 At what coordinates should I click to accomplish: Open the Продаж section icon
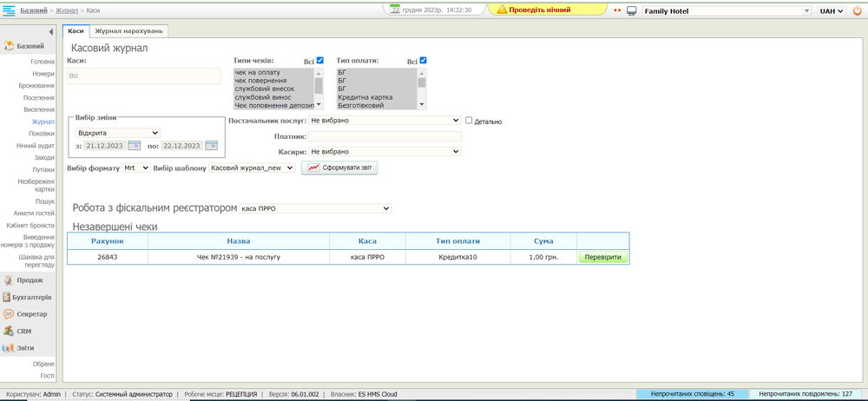tap(8, 280)
